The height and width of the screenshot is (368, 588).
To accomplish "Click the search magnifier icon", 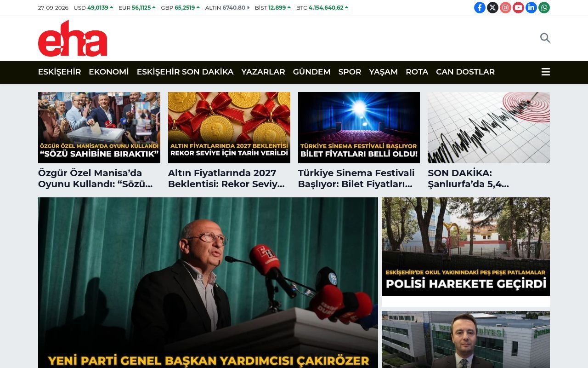I will (545, 38).
